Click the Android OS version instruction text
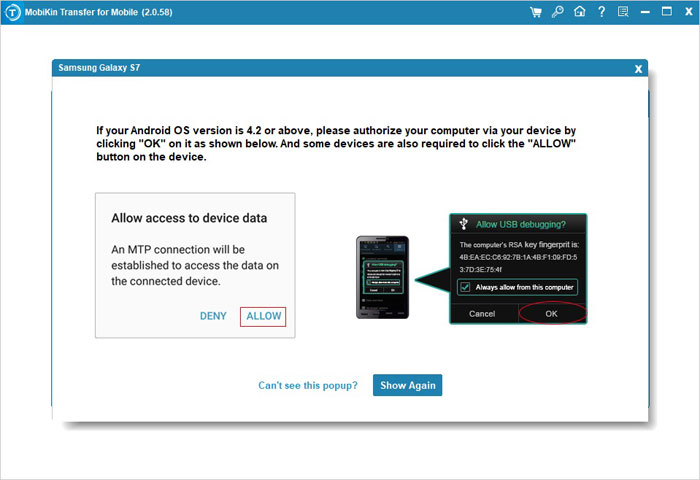This screenshot has height=480, width=700. (336, 143)
